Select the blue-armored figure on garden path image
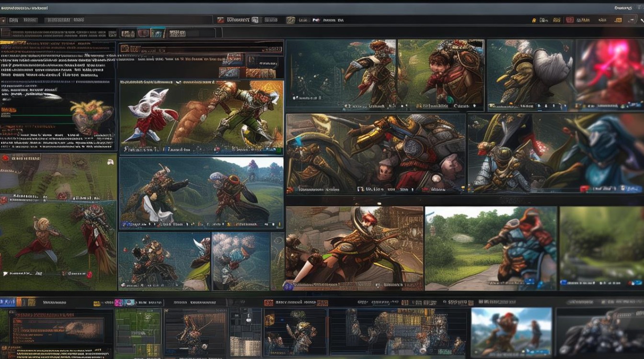 (x=491, y=248)
